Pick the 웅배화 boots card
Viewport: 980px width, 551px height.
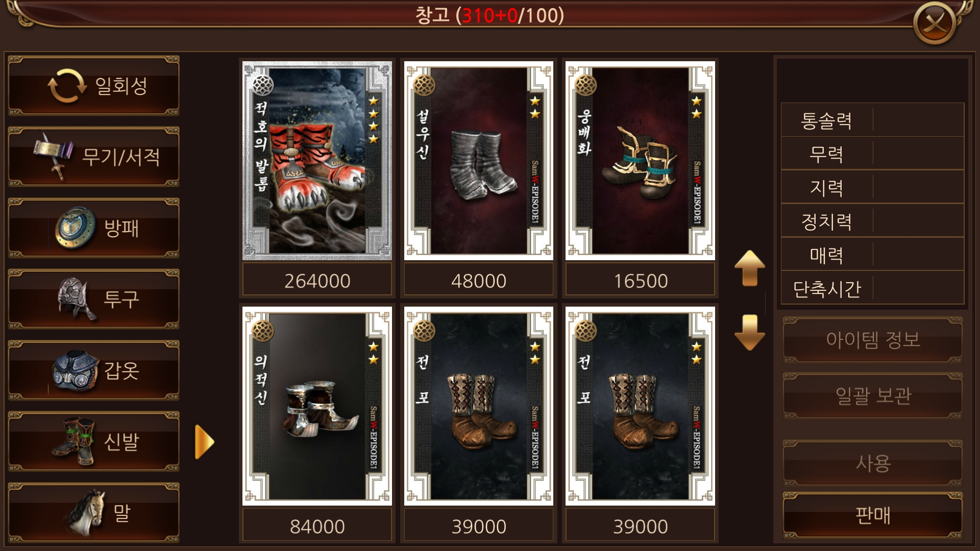tap(640, 161)
